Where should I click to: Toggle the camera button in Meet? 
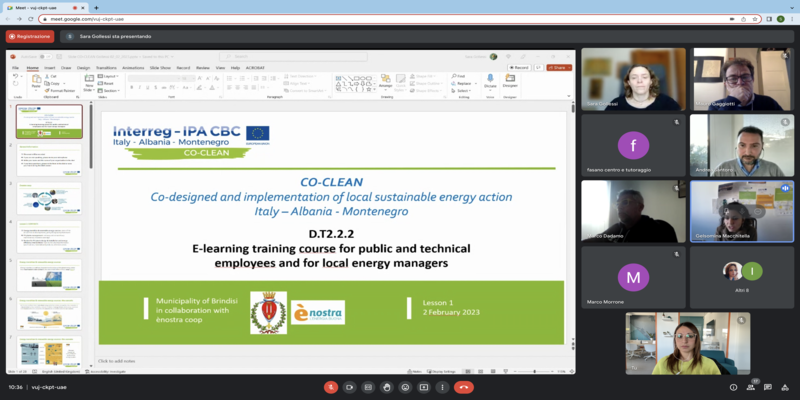tap(349, 387)
